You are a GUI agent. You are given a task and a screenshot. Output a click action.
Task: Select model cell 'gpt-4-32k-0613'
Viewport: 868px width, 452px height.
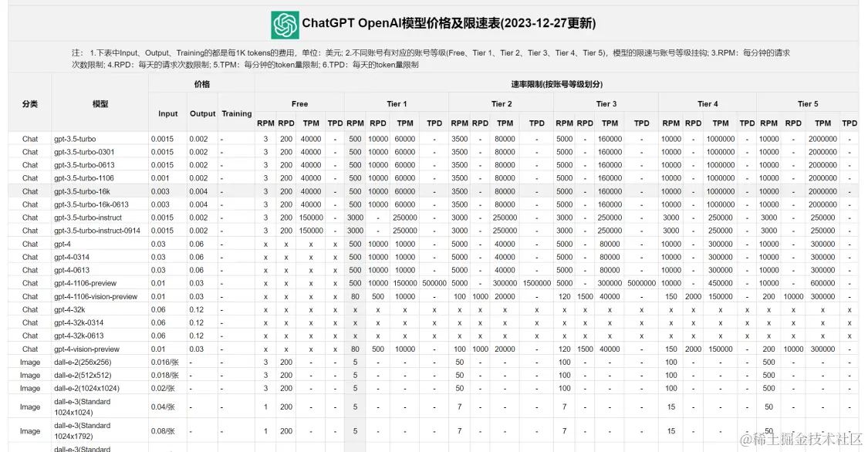point(79,336)
